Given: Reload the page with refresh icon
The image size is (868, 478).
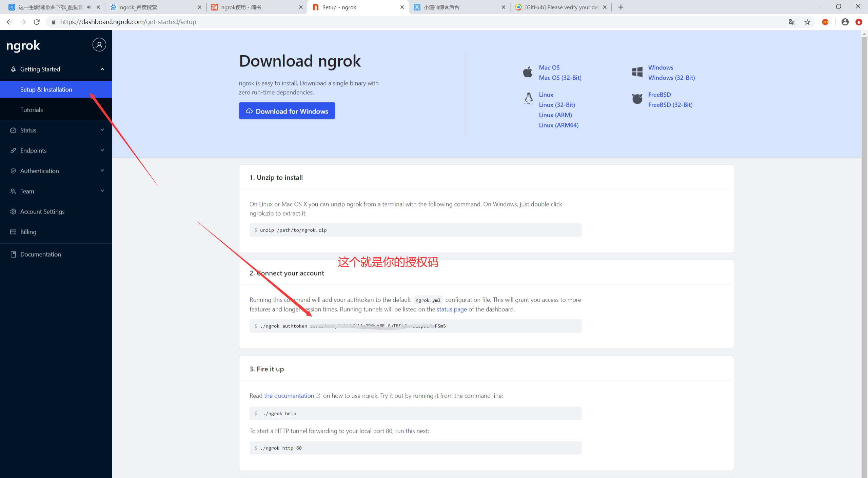Looking at the screenshot, I should [x=37, y=22].
